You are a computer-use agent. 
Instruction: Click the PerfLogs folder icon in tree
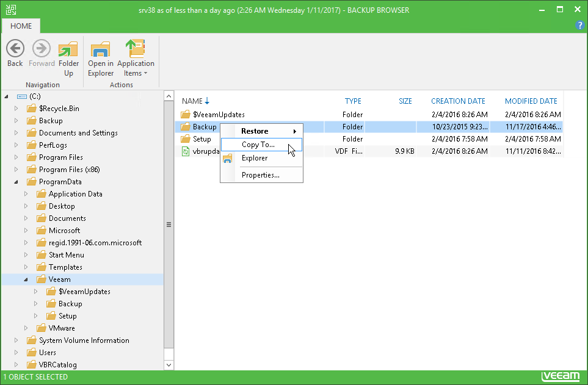[x=32, y=145]
